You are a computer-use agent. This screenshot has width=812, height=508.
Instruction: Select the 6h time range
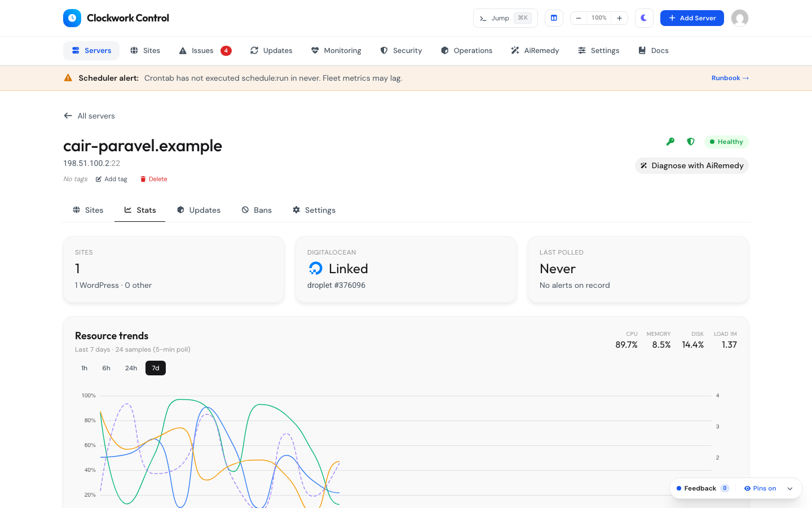coord(107,368)
